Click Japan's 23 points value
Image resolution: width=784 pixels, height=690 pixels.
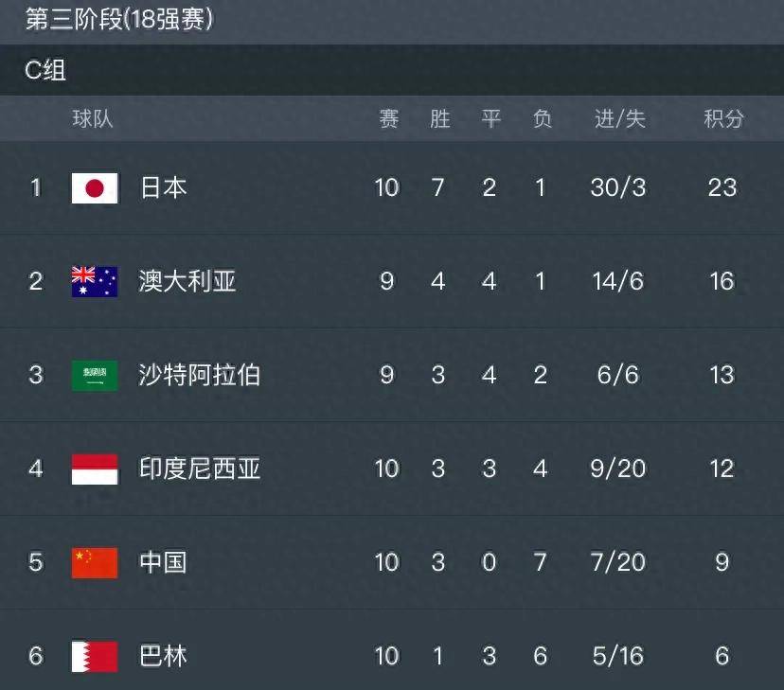722,187
